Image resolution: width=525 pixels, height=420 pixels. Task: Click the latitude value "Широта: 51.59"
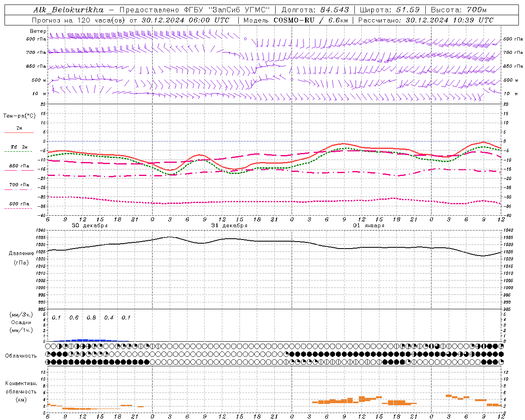point(390,10)
